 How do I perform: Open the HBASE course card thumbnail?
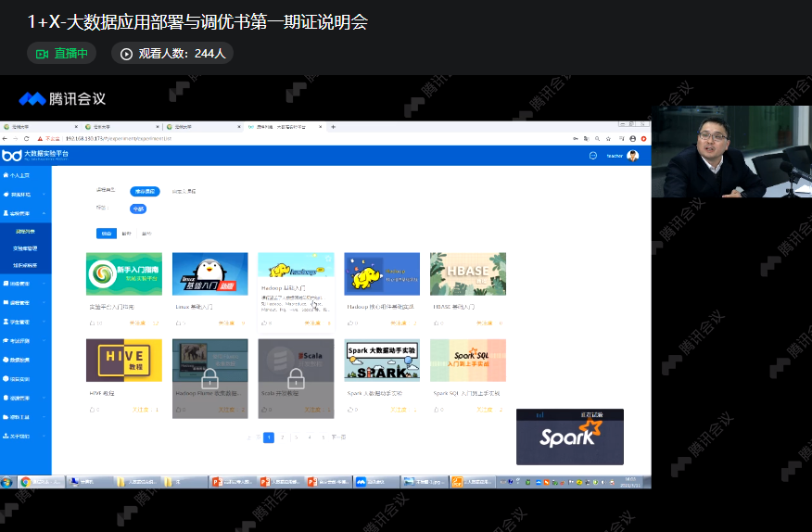[467, 273]
